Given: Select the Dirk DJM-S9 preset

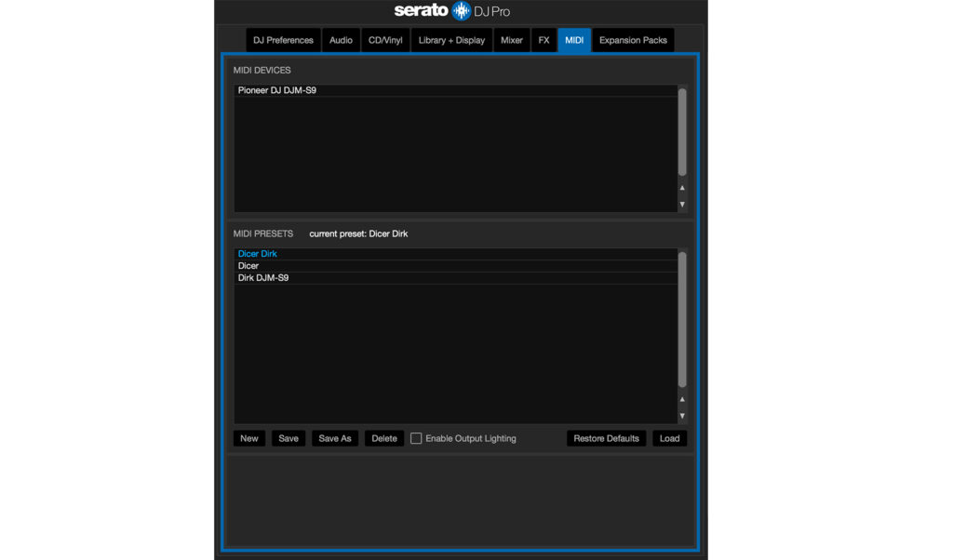Looking at the screenshot, I should click(x=262, y=277).
